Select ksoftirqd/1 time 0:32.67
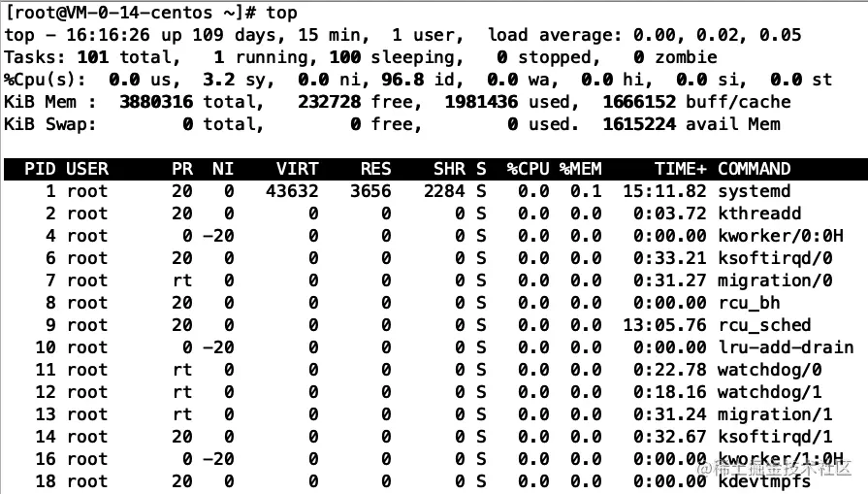The height and width of the screenshot is (494, 868). (670, 437)
